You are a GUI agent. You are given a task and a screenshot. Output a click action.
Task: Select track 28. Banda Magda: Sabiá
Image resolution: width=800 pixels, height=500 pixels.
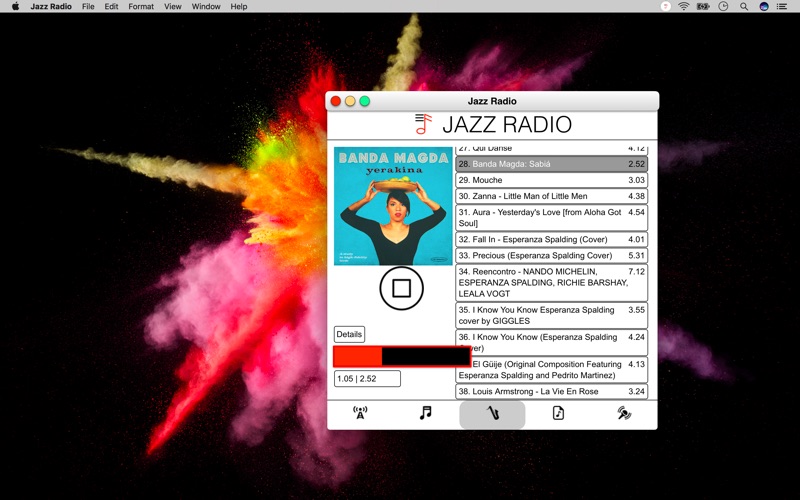pos(552,164)
